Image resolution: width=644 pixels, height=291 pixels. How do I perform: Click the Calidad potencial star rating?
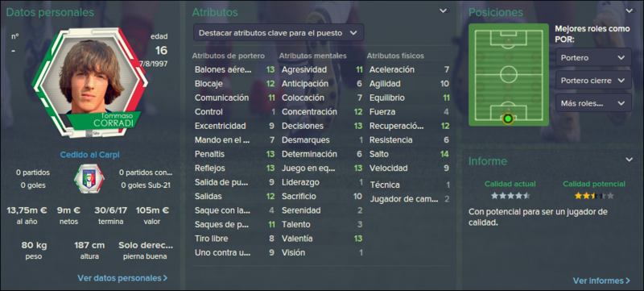point(594,196)
